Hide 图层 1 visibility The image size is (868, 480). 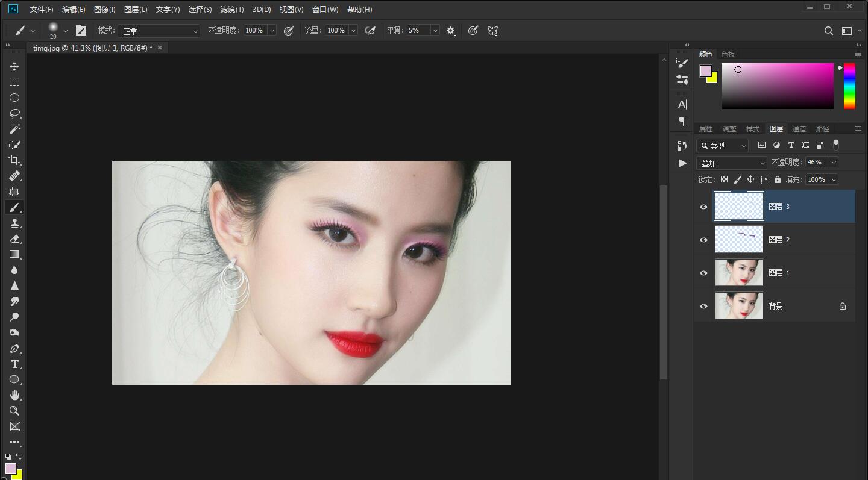point(703,273)
